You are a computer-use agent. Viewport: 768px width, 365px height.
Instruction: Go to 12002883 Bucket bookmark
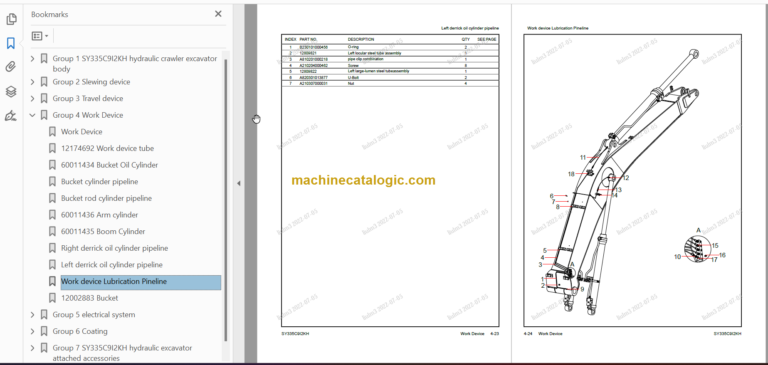pos(90,298)
